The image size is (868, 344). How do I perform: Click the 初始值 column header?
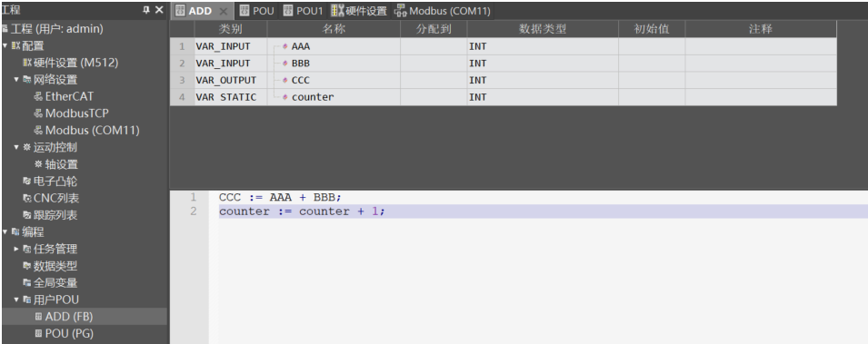652,29
